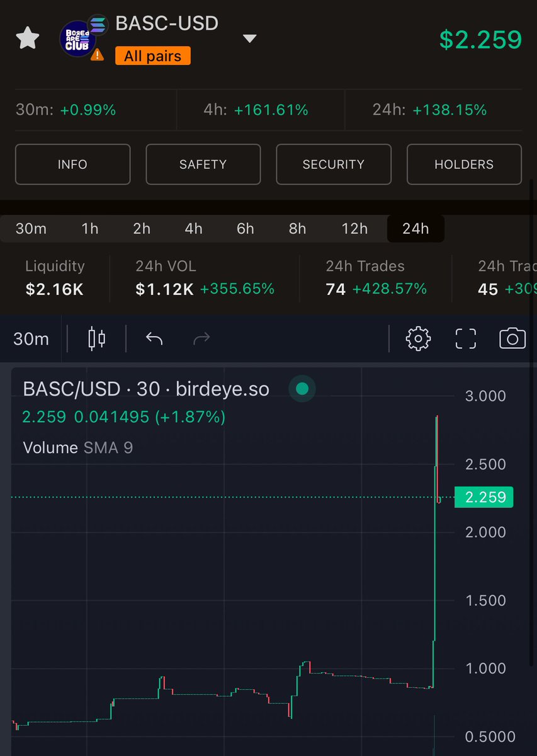Open the SAFETY section
537x756 pixels.
tap(203, 164)
